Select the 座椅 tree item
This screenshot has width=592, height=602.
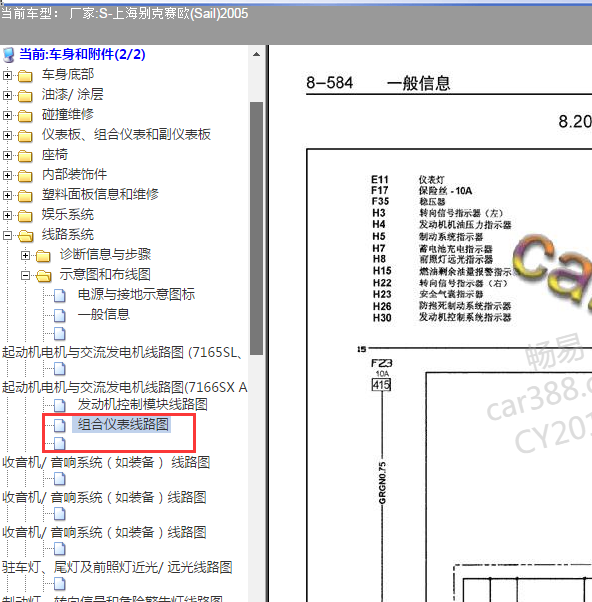point(55,154)
